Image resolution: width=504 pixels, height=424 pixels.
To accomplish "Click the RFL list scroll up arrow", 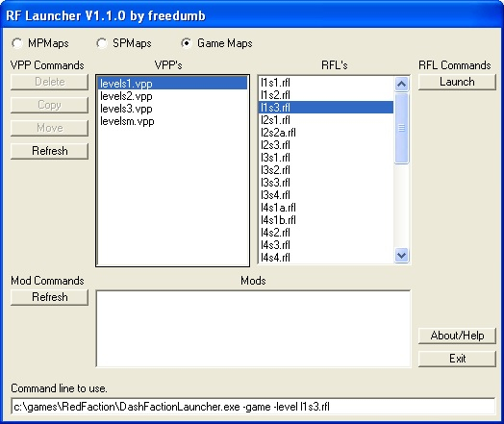I will tap(401, 85).
